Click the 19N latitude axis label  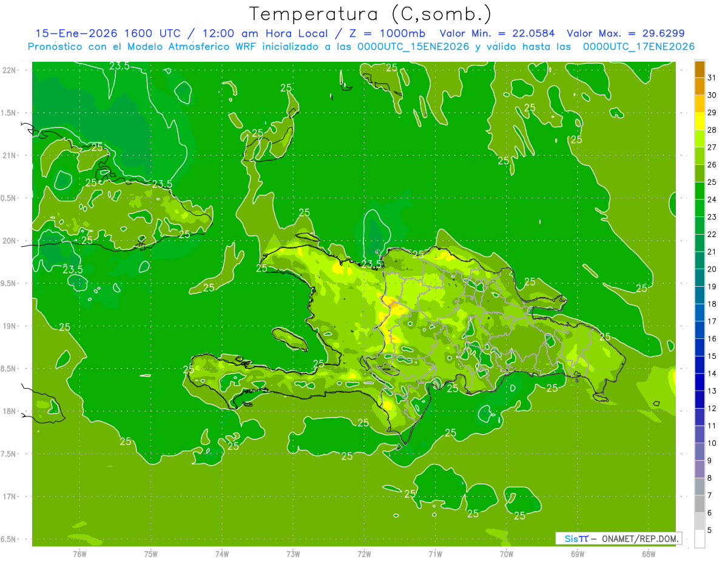[9, 326]
